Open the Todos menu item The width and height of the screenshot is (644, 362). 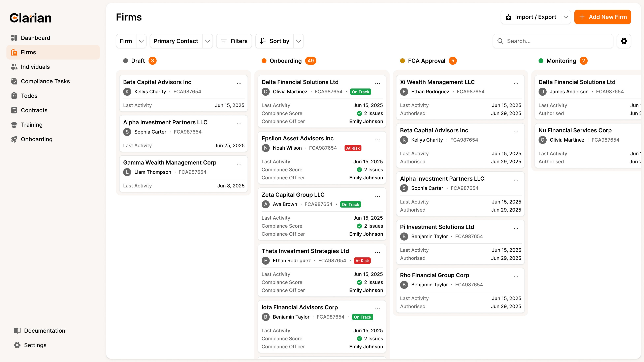(x=29, y=96)
